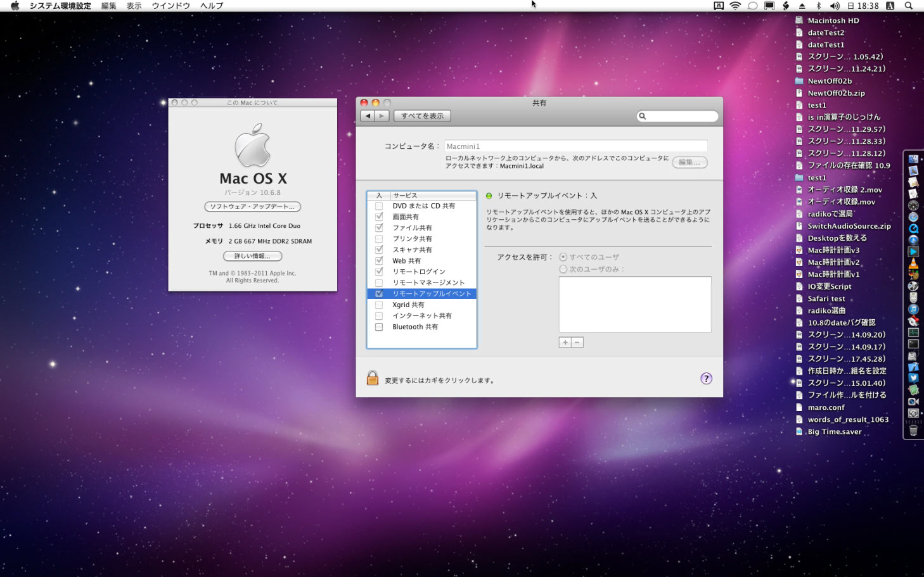Click the コンピュータ名 text field
924x577 pixels.
[576, 146]
